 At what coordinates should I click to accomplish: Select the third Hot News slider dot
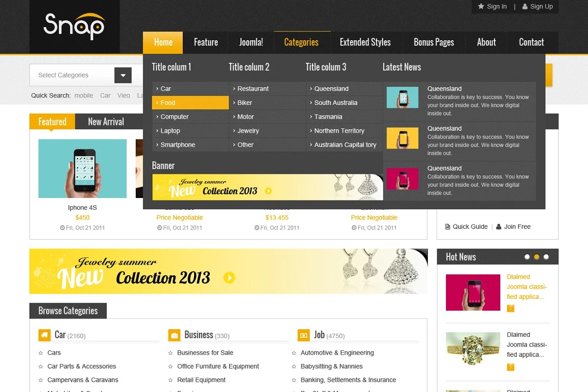point(546,257)
